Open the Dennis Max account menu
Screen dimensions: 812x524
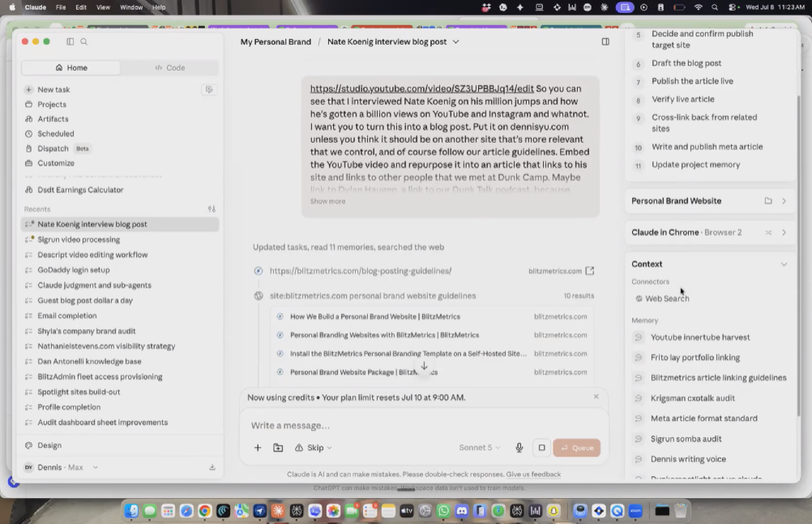click(x=61, y=467)
